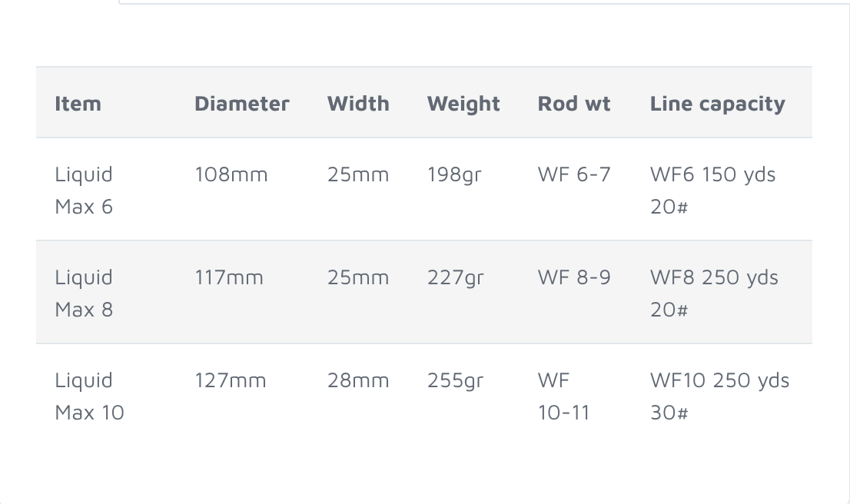
Task: Click the 127mm diameter value
Action: (x=231, y=380)
